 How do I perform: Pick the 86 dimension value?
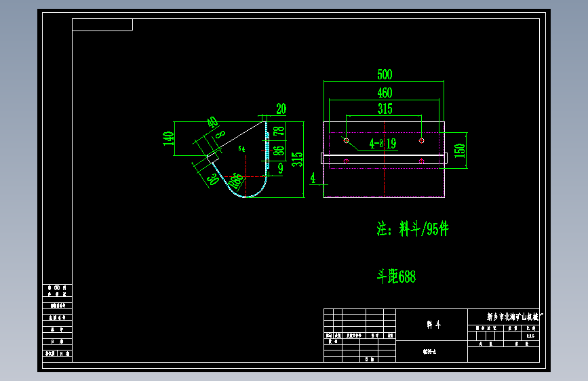pos(279,151)
